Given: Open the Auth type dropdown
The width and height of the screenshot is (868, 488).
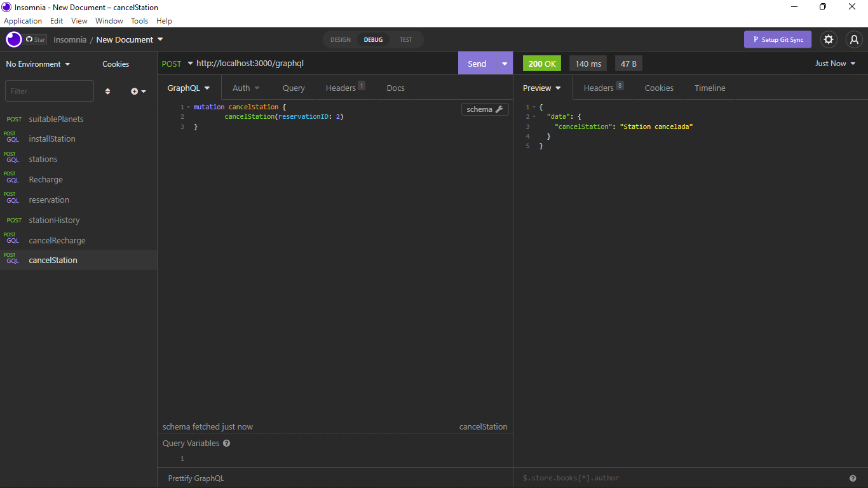Looking at the screenshot, I should (x=246, y=88).
